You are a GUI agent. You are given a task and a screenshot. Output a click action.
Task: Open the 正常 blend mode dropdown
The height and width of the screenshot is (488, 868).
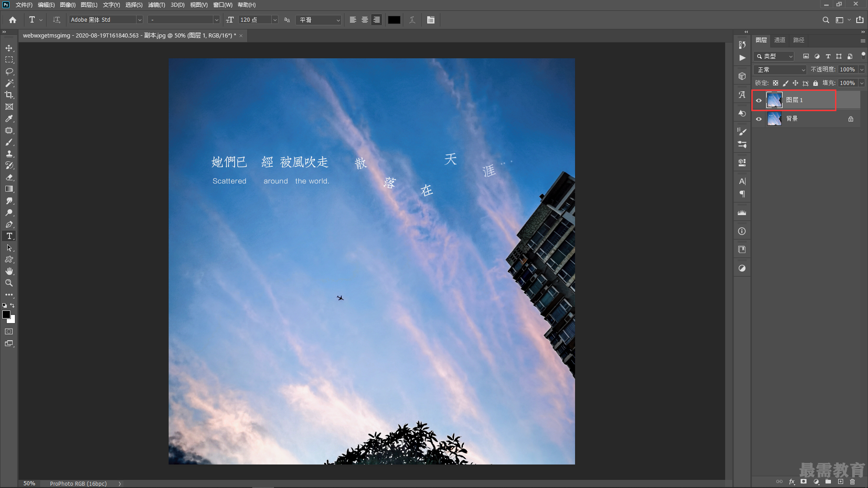tap(780, 70)
